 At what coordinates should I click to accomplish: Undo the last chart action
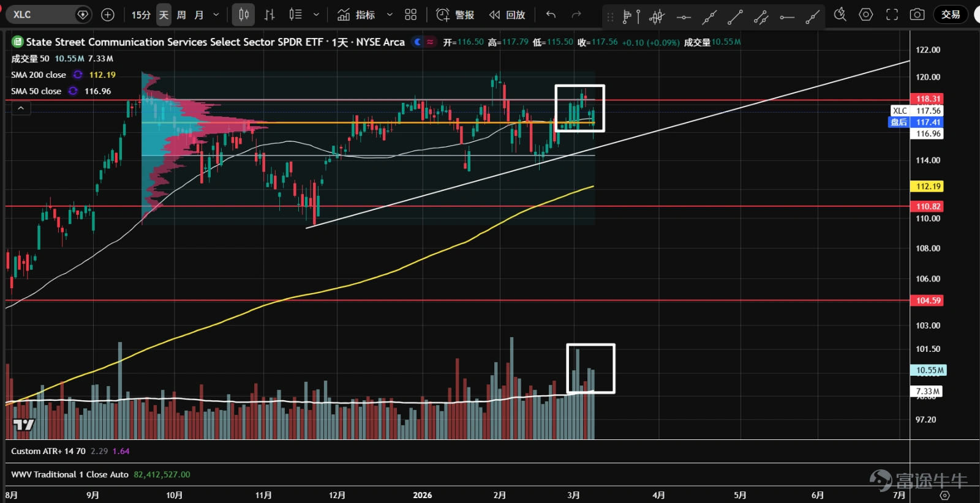tap(551, 15)
